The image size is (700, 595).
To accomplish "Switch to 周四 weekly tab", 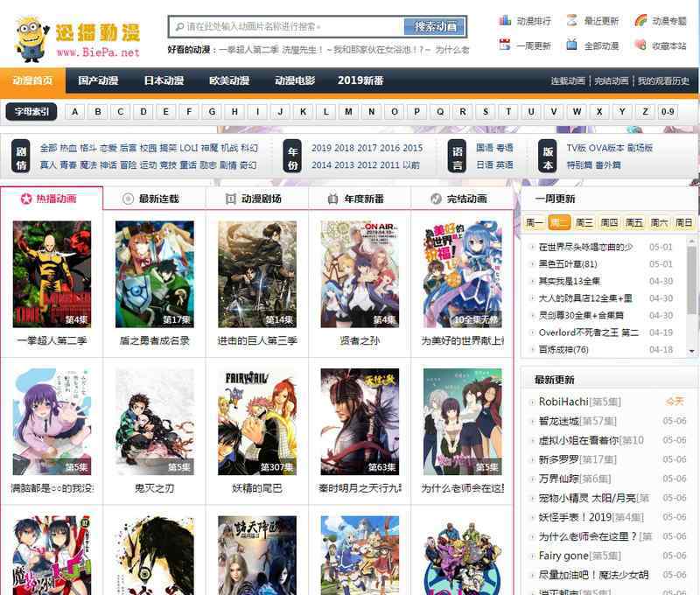I will pyautogui.click(x=609, y=222).
